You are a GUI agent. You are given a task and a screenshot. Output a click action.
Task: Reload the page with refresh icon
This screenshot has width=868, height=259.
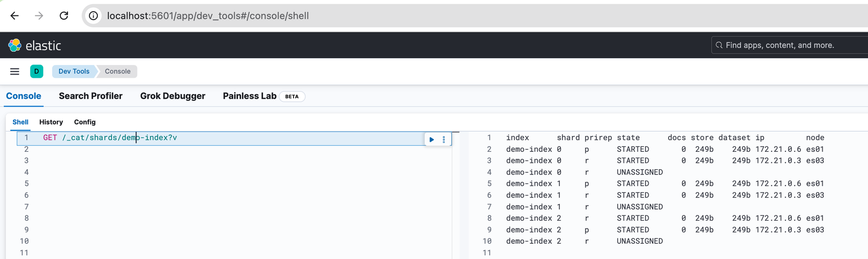64,16
